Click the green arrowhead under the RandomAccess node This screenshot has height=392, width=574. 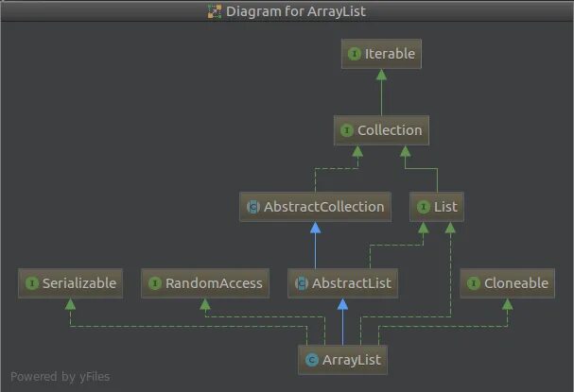click(x=205, y=304)
